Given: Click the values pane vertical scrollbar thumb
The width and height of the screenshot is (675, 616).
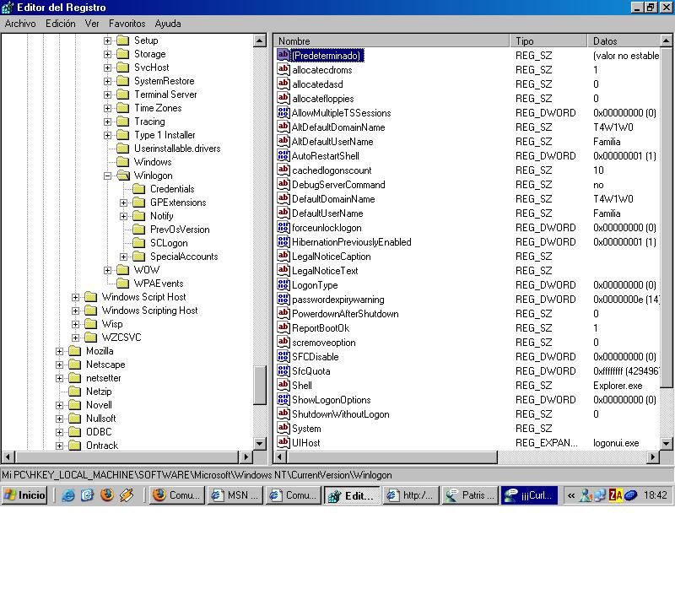Looking at the screenshot, I should click(x=666, y=218).
